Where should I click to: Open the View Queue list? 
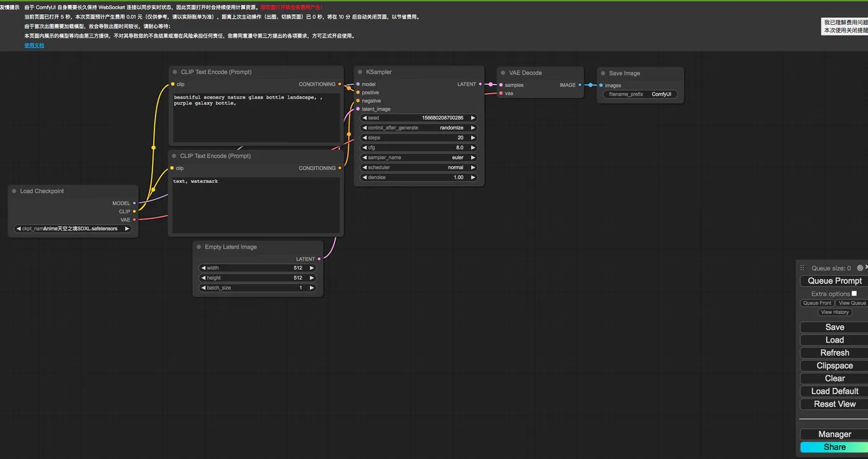pos(852,303)
